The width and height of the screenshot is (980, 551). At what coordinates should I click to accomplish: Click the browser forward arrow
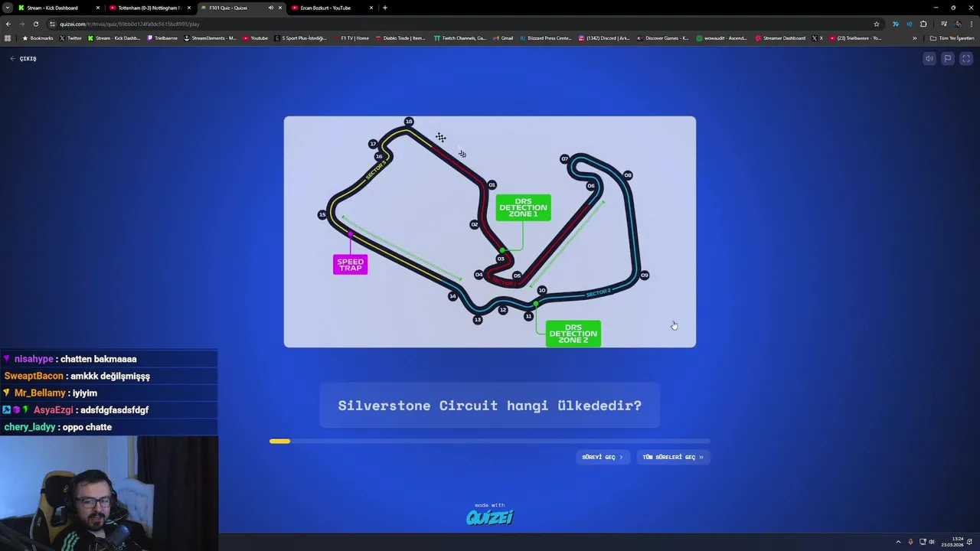pos(21,24)
